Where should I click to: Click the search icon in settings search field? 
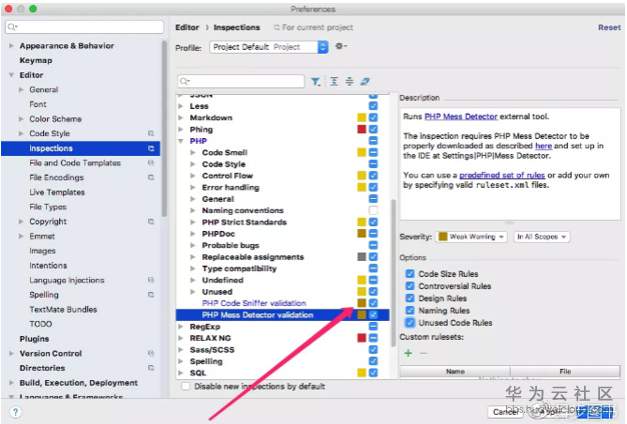12,27
